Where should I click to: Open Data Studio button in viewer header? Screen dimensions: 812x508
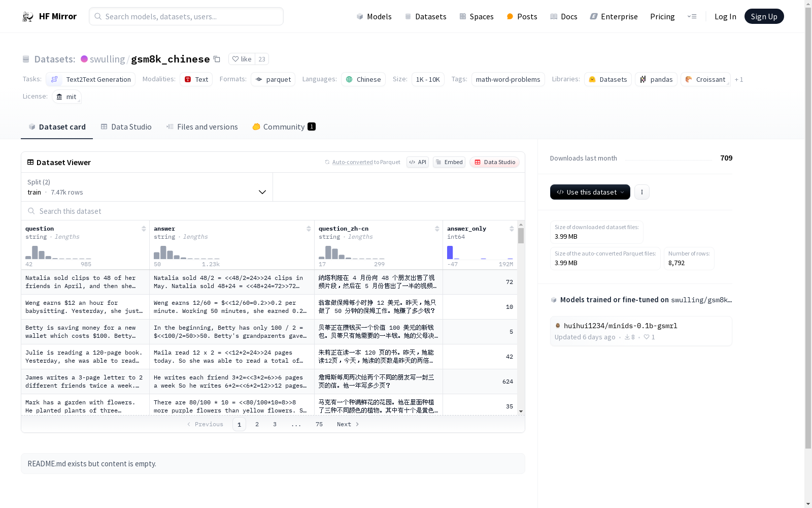click(495, 162)
